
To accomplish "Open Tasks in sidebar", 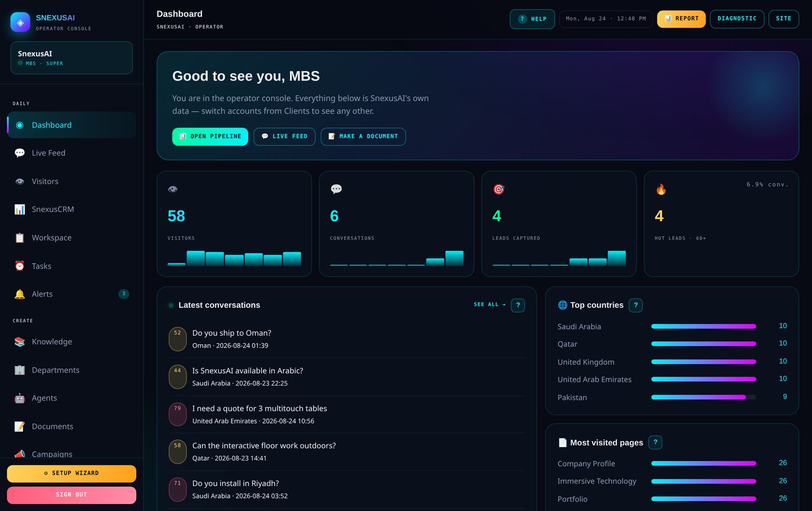I will [72, 266].
